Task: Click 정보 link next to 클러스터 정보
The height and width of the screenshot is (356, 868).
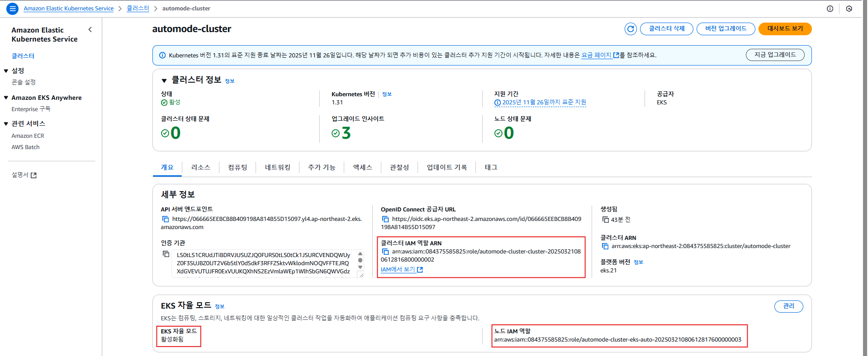Action: pyautogui.click(x=230, y=81)
